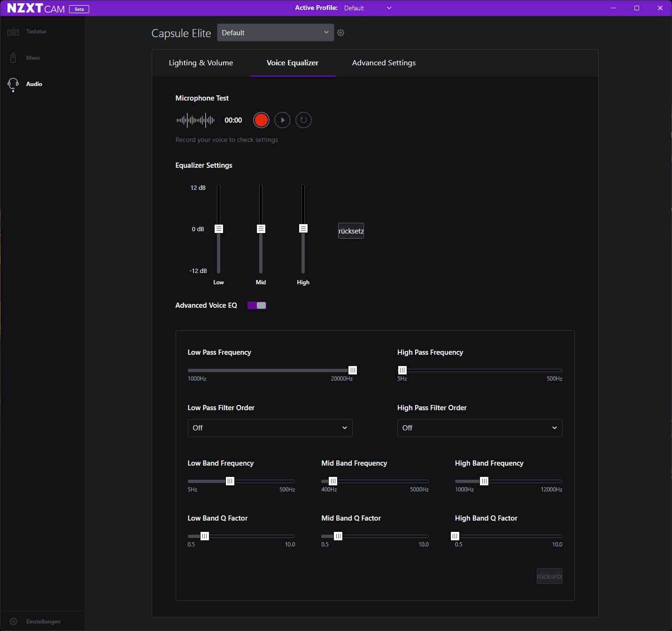Viewport: 672px width, 631px height.
Task: Play back recorded microphone test
Action: (283, 120)
